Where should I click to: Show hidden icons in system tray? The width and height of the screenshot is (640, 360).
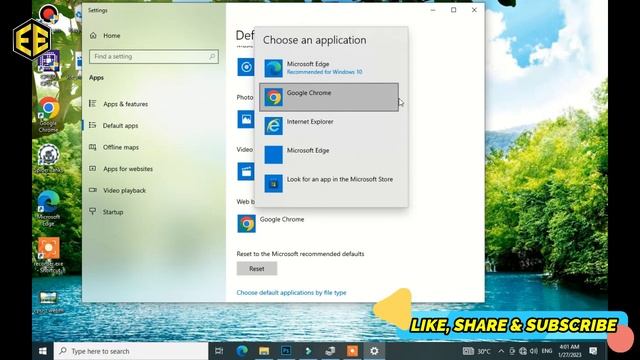[x=501, y=351]
